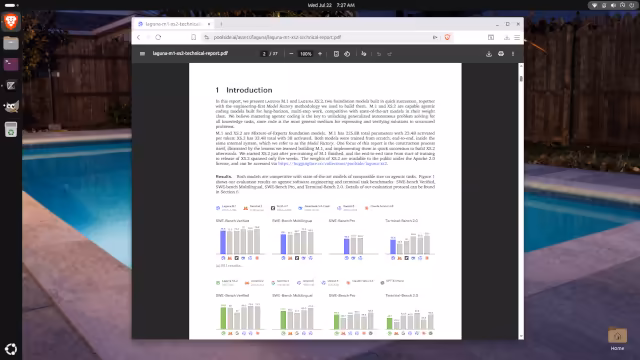Image resolution: width=640 pixels, height=360 pixels.
Task: Click the first 'SWE-Bench Pro' chart title
Action: [342, 221]
